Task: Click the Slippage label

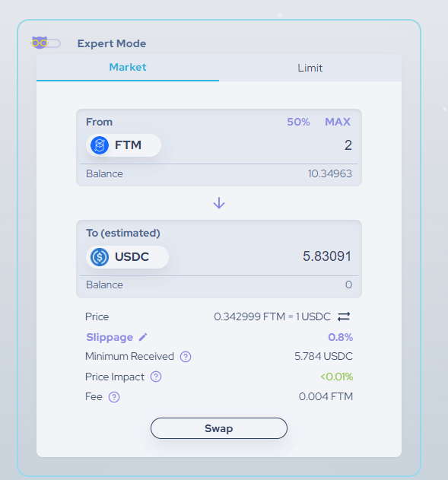Action: pos(110,337)
